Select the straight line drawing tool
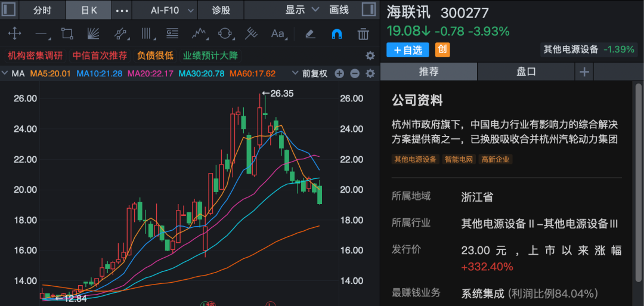The width and height of the screenshot is (644, 306). (41, 33)
